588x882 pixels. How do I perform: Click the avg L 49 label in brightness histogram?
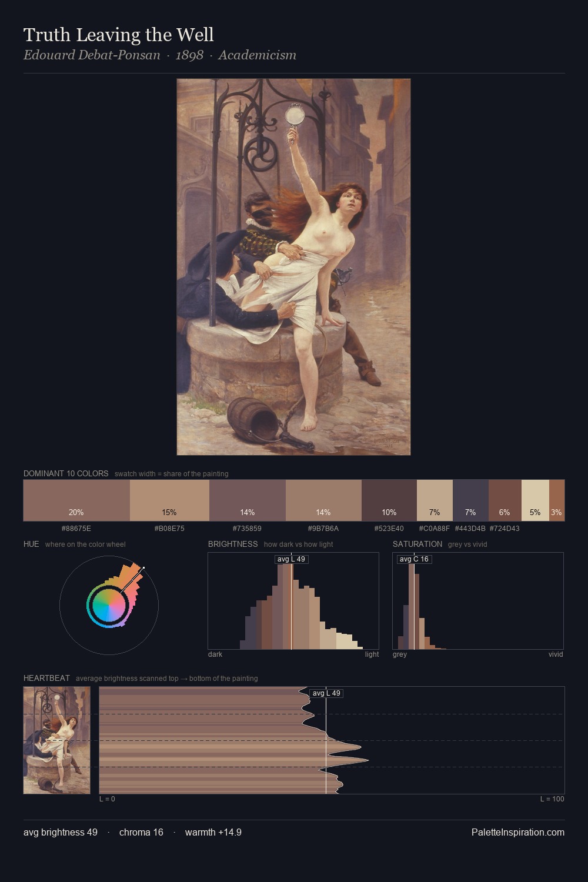click(292, 559)
